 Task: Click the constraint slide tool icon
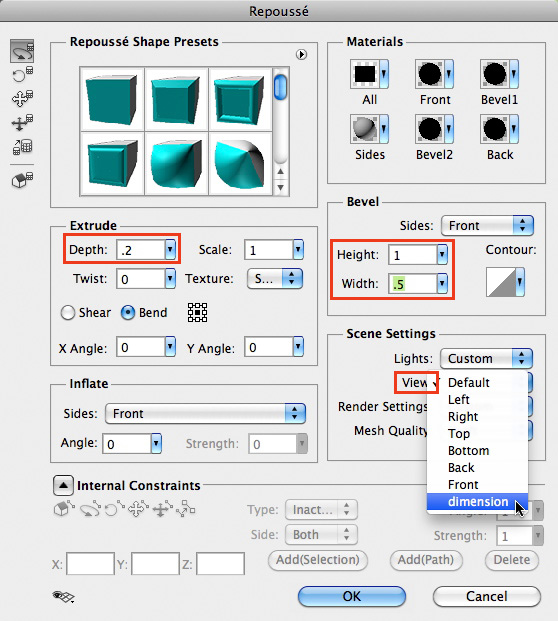(162, 509)
